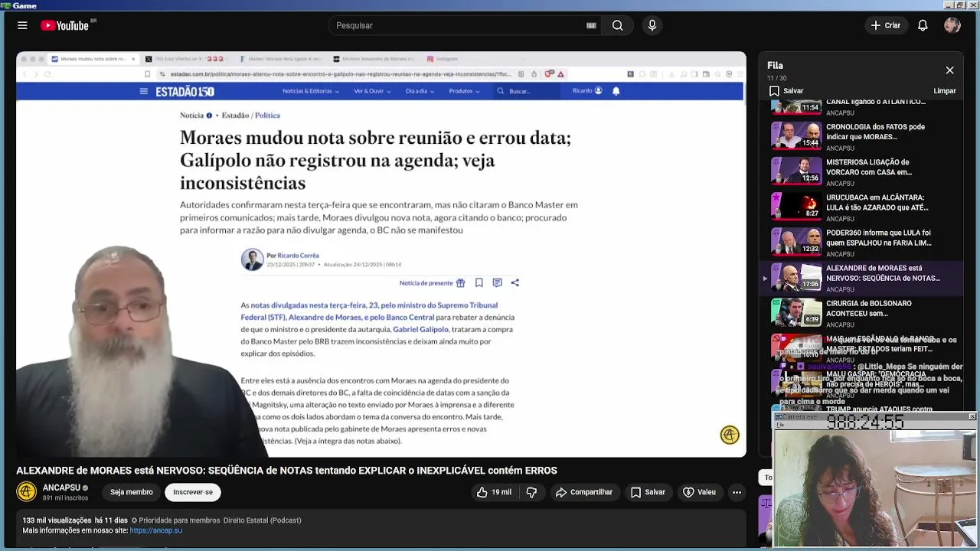Select the ALEXANDRE de MORAES está NERVOSO queue item
This screenshot has height=551, width=980.
tap(861, 277)
